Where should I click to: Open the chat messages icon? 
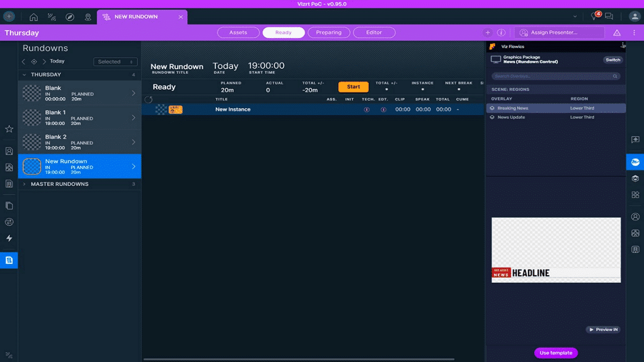click(608, 16)
